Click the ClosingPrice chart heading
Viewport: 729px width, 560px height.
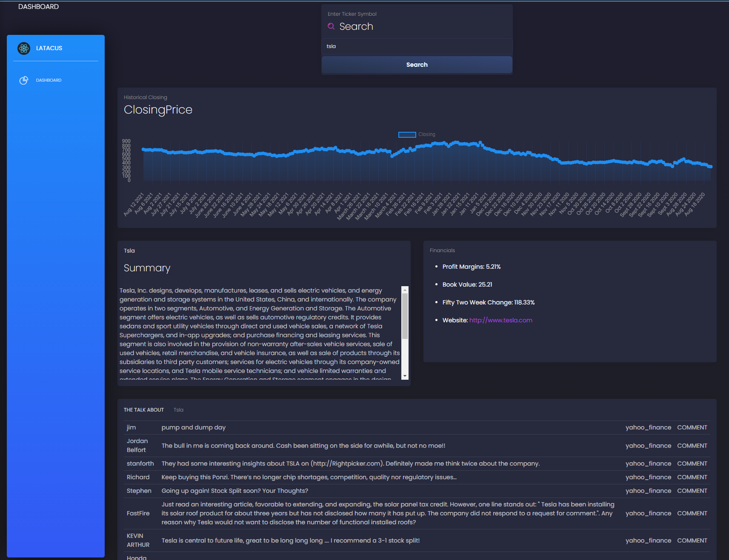click(x=158, y=110)
